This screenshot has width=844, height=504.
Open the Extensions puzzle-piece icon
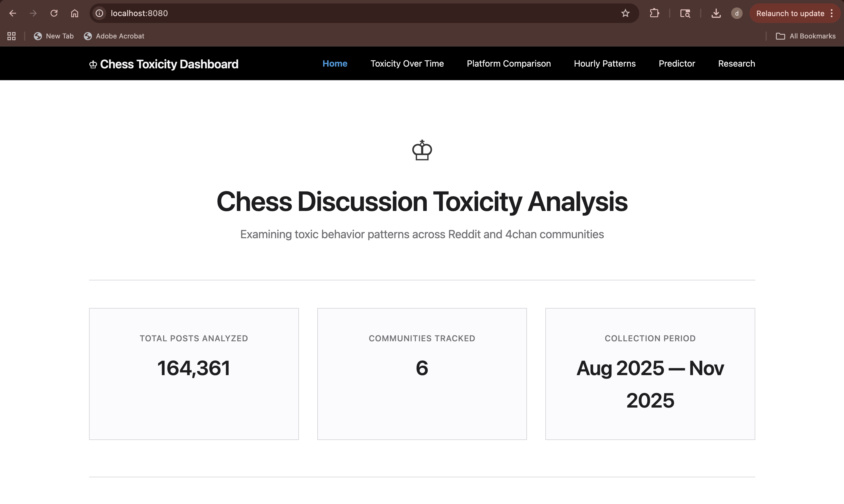tap(654, 13)
